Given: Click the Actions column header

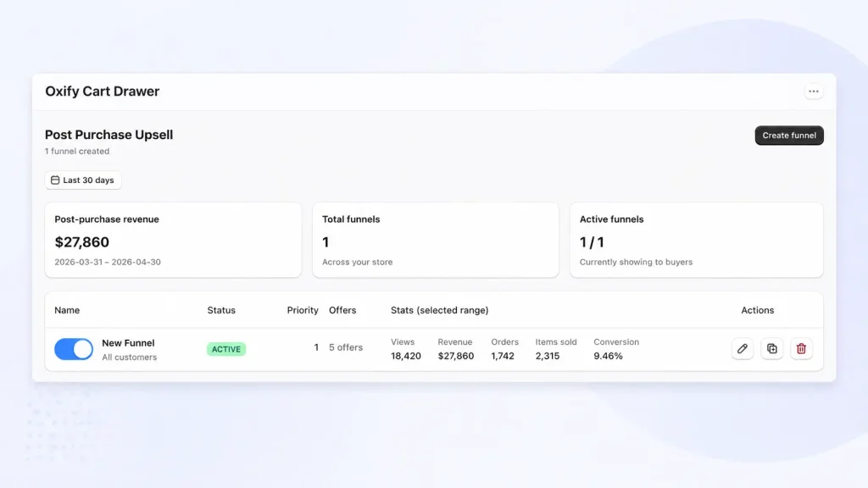Looking at the screenshot, I should click(757, 310).
